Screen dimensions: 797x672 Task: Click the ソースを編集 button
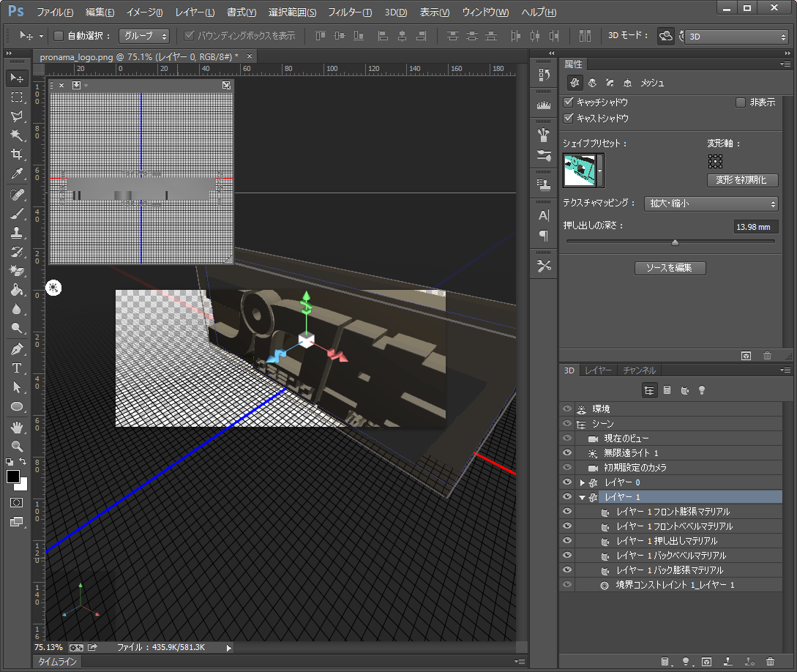(x=670, y=268)
